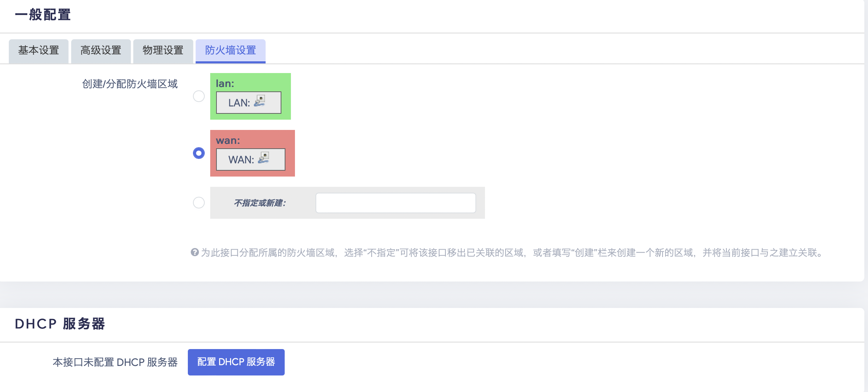Click the DHCP 服务器 section heading
This screenshot has height=392, width=868.
(x=60, y=324)
